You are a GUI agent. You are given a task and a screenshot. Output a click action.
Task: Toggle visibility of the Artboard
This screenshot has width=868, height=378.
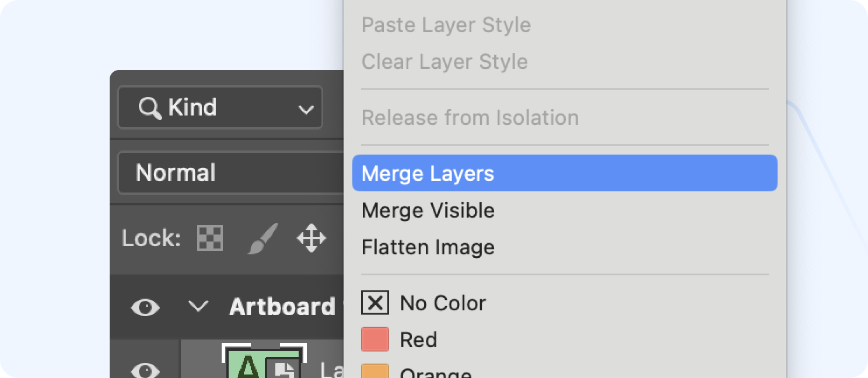[145, 307]
